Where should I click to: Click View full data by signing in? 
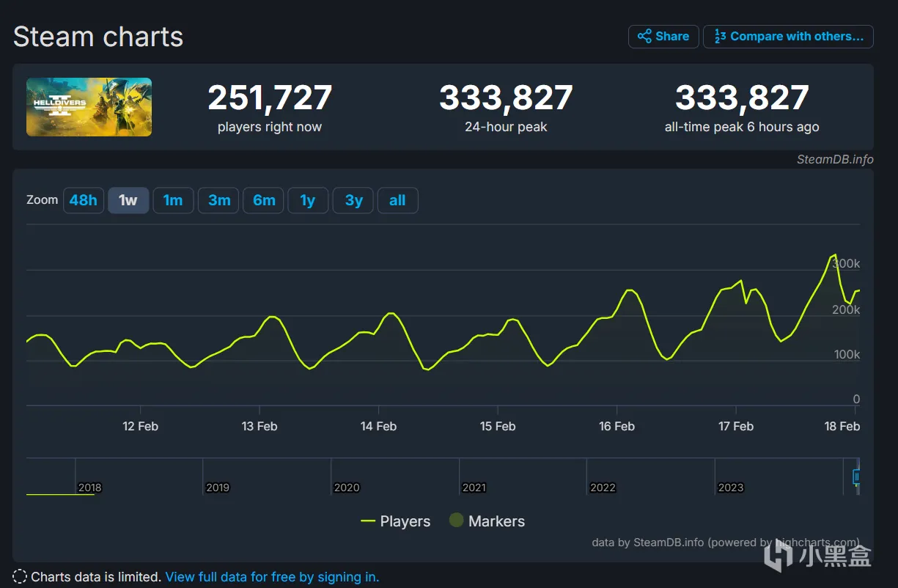272,577
